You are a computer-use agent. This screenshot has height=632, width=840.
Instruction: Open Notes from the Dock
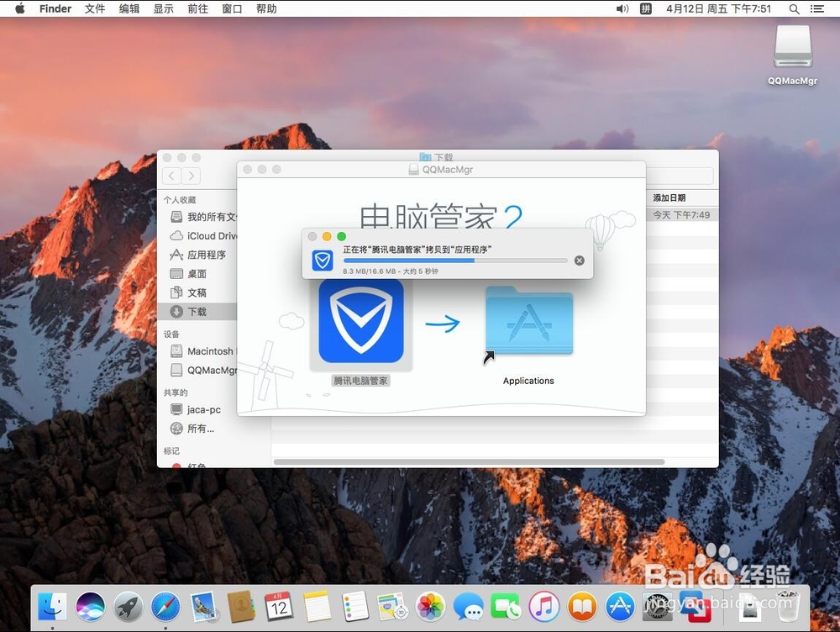tap(318, 606)
